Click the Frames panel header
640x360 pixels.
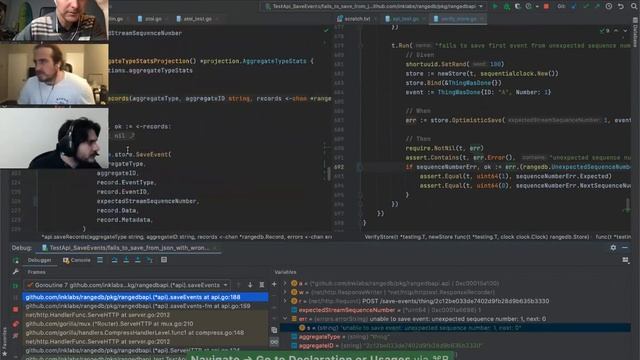coord(36,272)
